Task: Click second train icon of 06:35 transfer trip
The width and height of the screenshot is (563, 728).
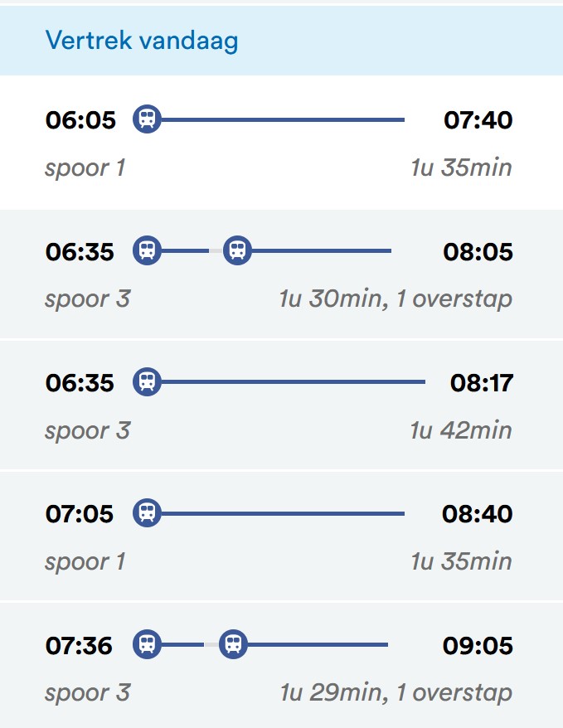Action: (237, 250)
